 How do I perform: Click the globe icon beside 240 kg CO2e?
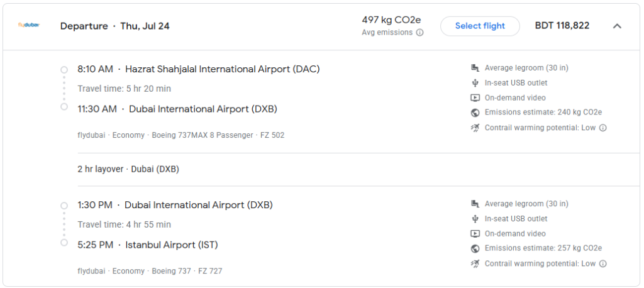coord(475,113)
